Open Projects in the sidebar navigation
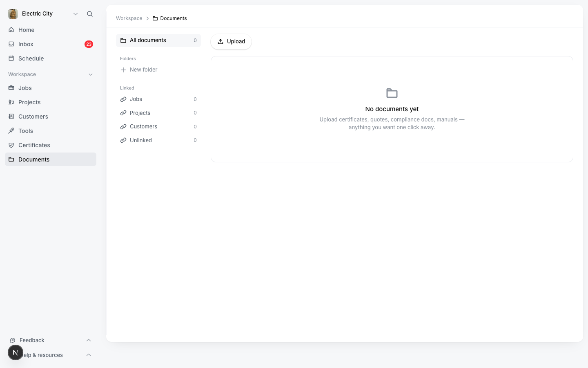 (x=51, y=102)
